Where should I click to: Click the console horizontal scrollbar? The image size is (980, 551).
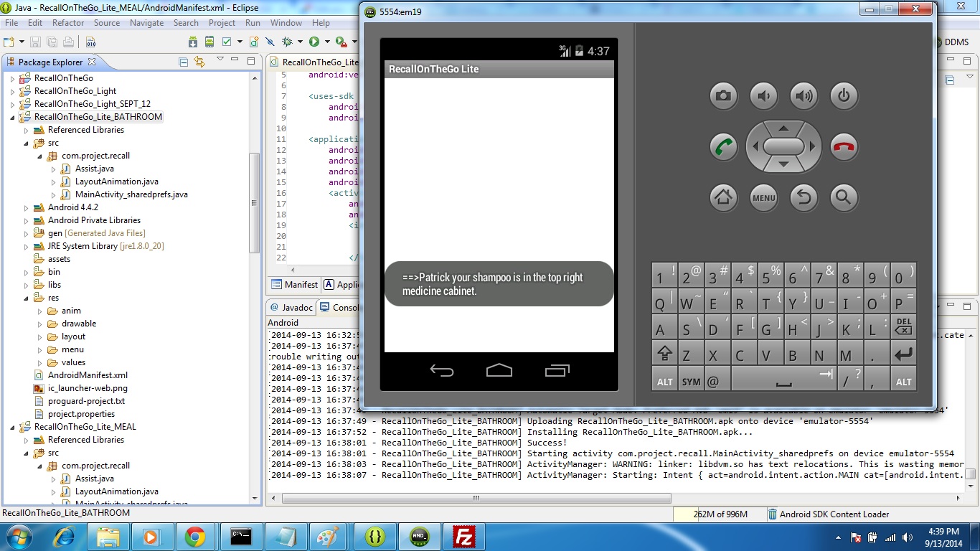pyautogui.click(x=476, y=498)
